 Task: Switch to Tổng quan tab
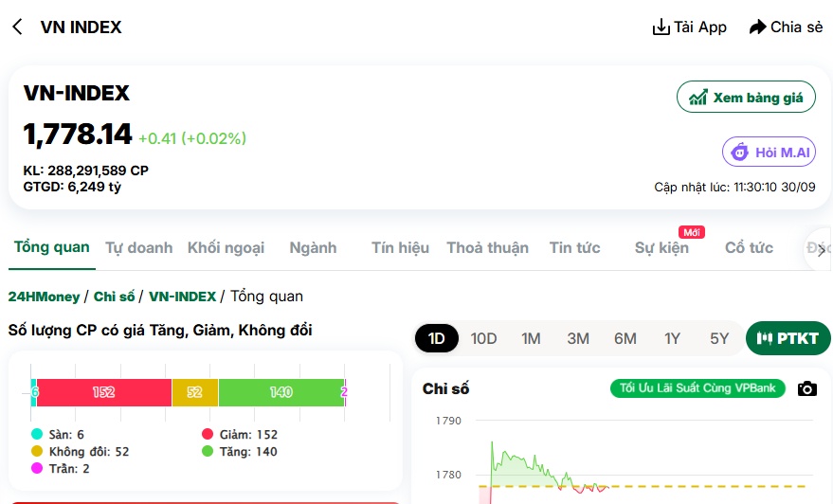click(51, 247)
